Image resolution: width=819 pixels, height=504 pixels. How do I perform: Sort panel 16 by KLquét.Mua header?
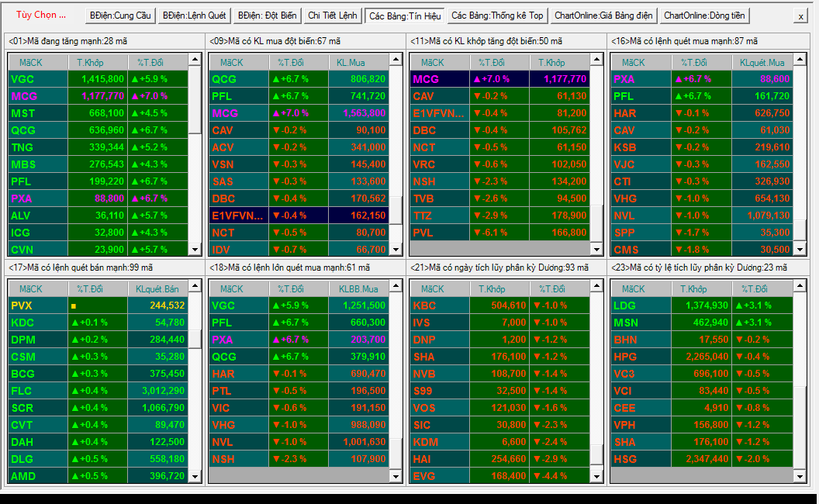click(762, 63)
